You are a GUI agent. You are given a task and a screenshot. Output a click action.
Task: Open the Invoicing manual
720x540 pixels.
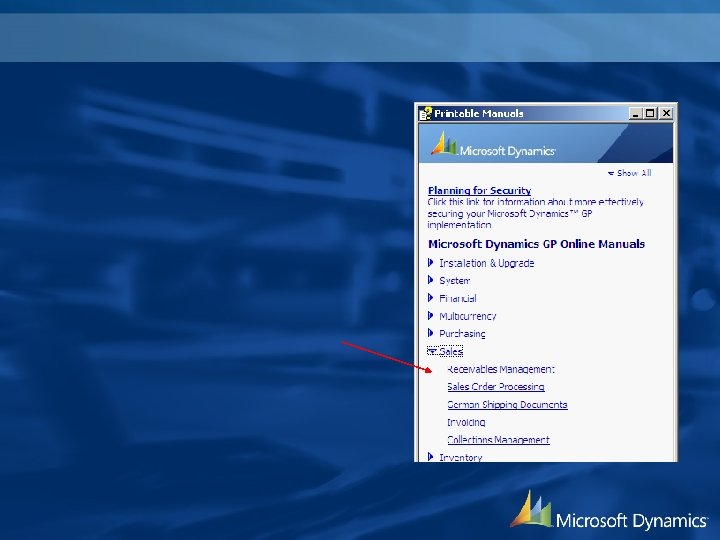point(466,422)
